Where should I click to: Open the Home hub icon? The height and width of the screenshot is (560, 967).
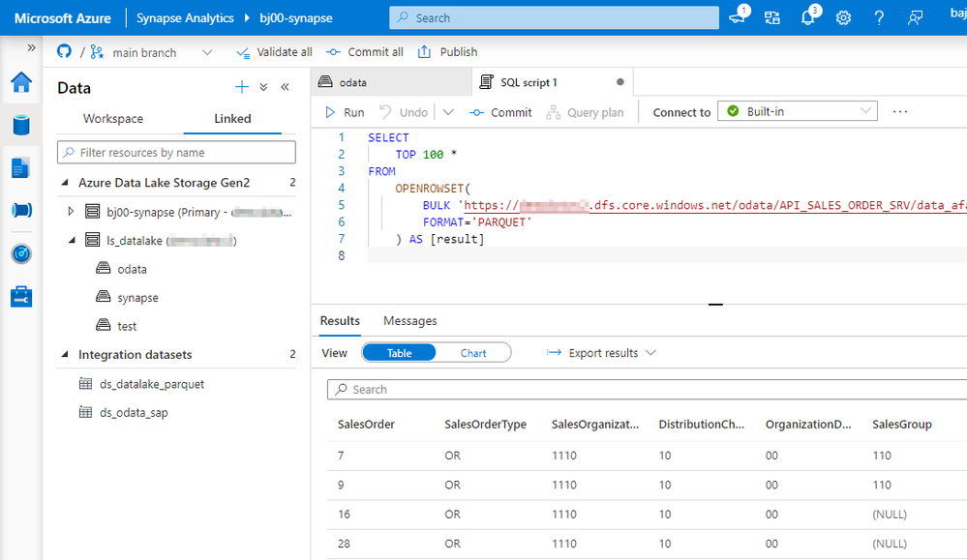point(21,82)
